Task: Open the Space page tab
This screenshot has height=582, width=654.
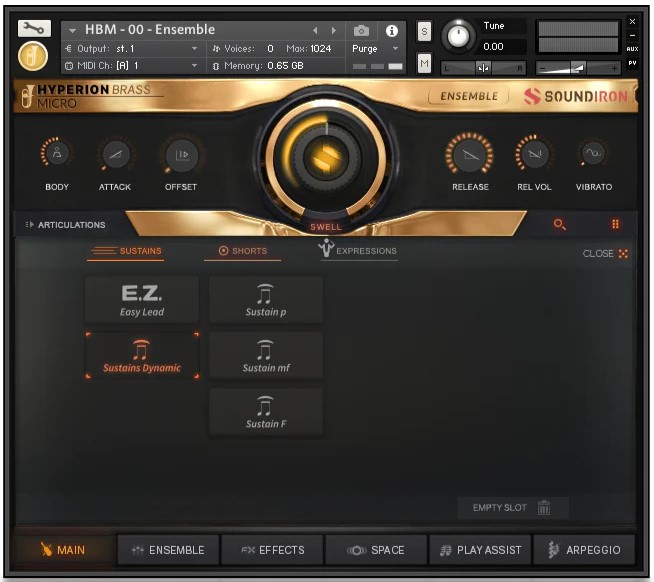Action: click(376, 550)
